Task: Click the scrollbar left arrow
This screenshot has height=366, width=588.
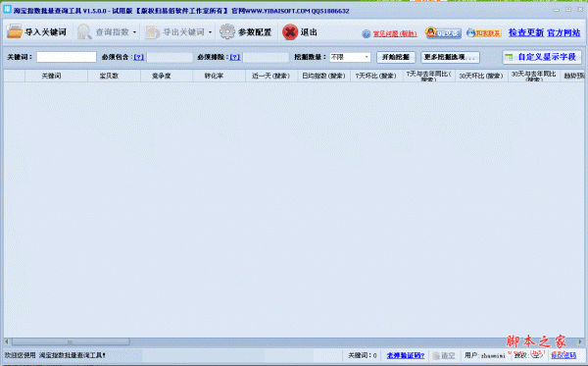Action: tap(7, 341)
